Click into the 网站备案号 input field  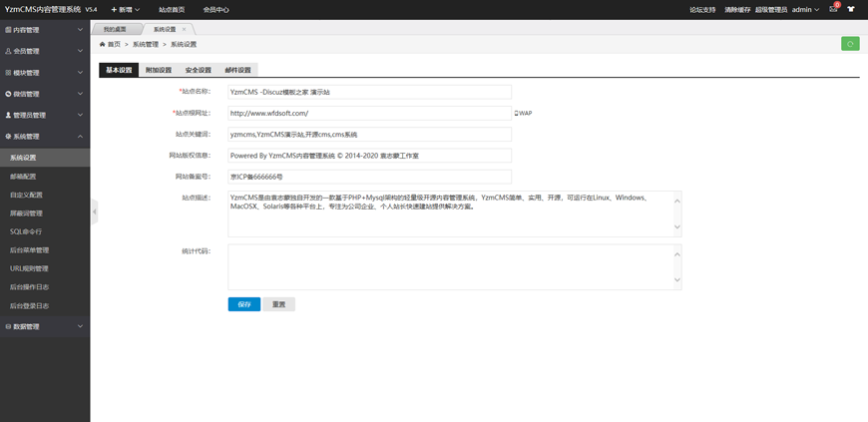[370, 177]
